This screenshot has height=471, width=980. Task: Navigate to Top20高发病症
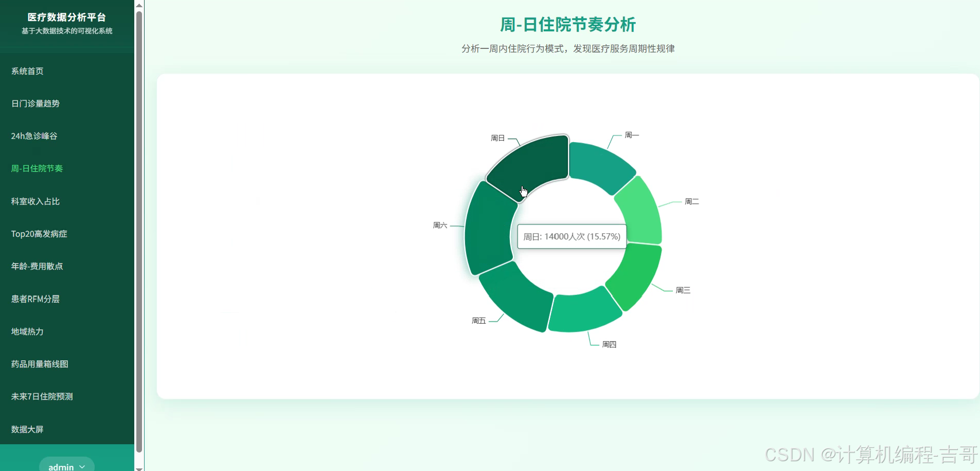pos(39,234)
